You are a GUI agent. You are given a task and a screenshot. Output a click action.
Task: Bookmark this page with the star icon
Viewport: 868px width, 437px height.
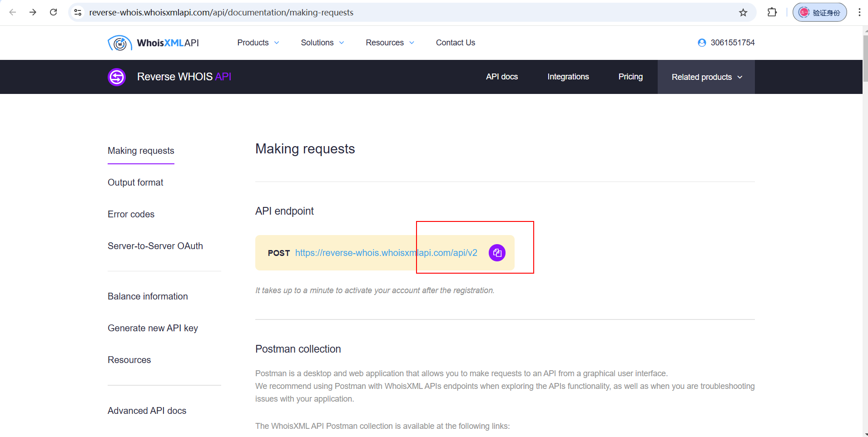click(743, 12)
